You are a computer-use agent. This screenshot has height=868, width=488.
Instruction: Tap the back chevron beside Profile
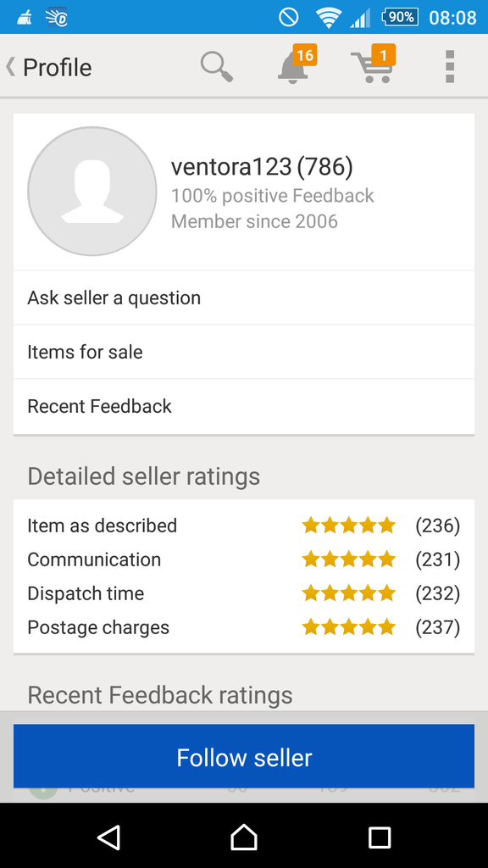coord(10,67)
